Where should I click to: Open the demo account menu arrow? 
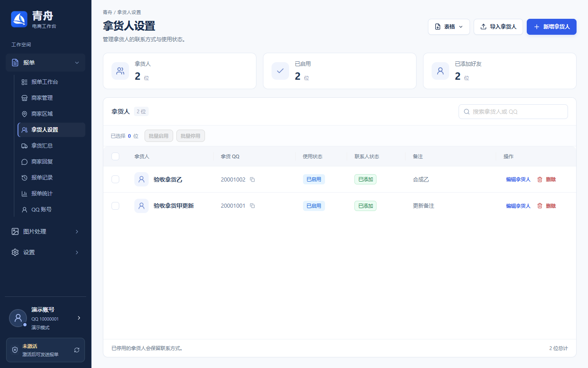[79, 318]
